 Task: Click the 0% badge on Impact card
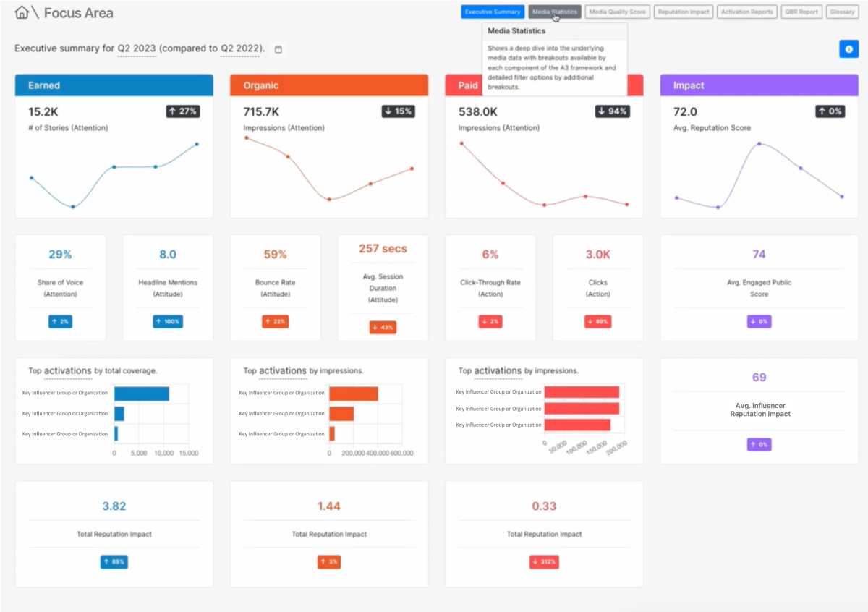pyautogui.click(x=830, y=111)
